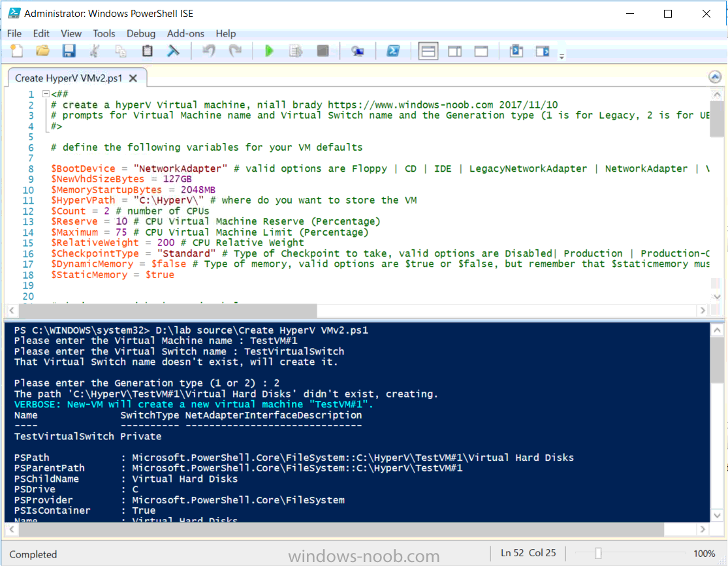Click the $BootDevice variable on line 8
Screen dimensions: 728x566
click(x=83, y=168)
